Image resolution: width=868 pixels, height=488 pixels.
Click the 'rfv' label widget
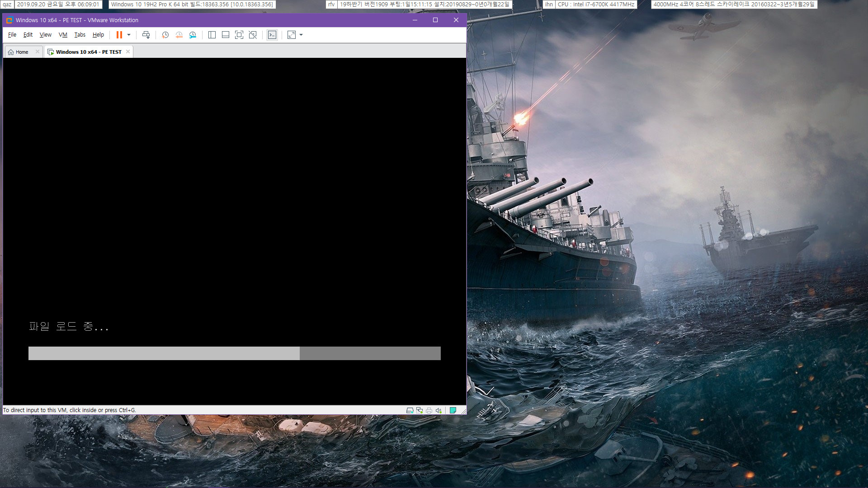331,5
